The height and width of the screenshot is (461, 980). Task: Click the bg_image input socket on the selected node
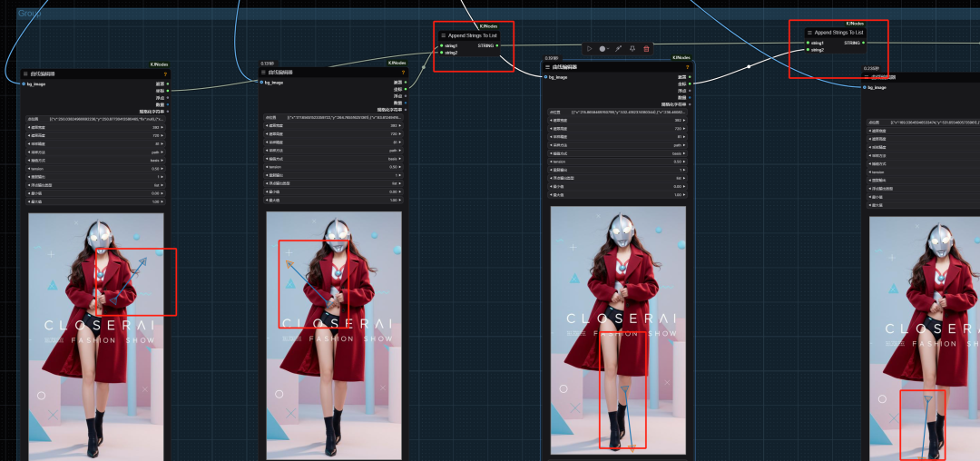[x=545, y=77]
